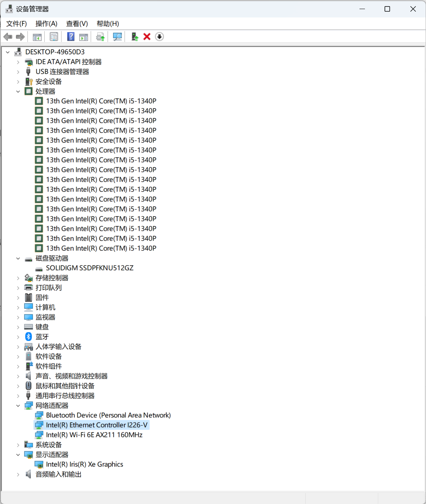Collapse the 显示适配器 category
Image resolution: width=426 pixels, height=504 pixels.
[18, 455]
